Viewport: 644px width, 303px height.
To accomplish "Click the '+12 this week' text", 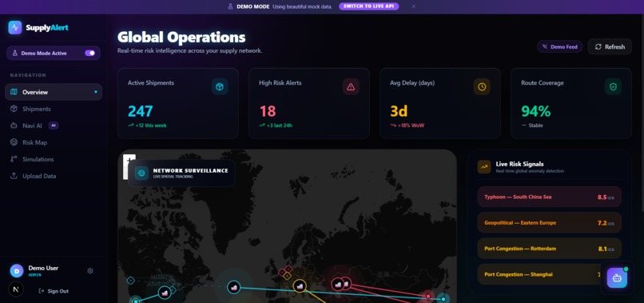I will point(151,126).
